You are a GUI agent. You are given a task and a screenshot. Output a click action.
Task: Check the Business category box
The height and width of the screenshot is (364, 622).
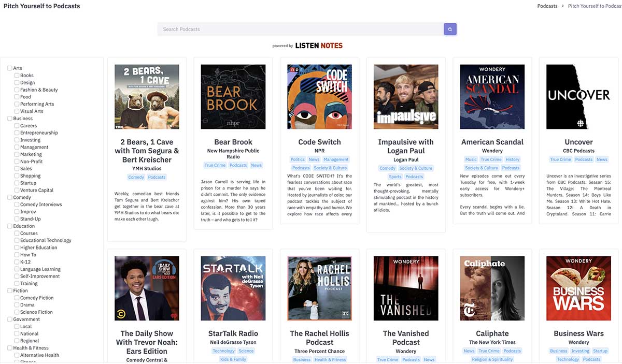click(10, 119)
